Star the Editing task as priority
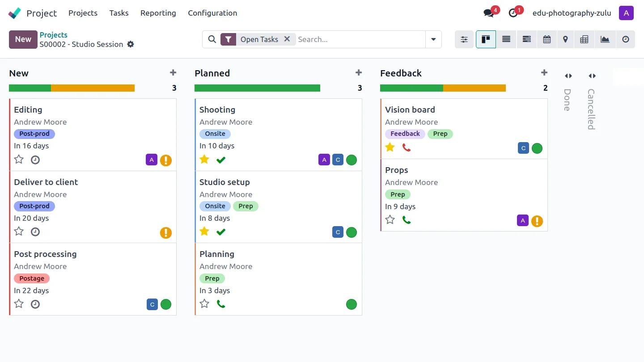644x362 pixels. click(x=19, y=159)
